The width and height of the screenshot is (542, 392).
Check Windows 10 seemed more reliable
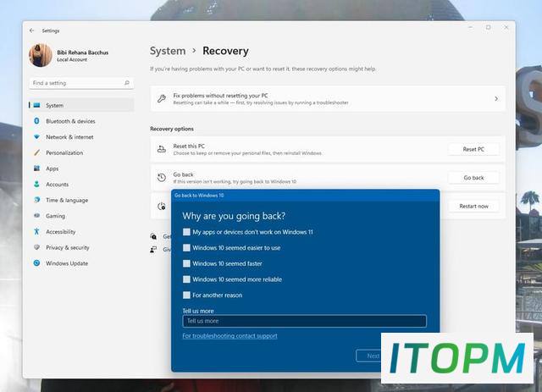(186, 279)
